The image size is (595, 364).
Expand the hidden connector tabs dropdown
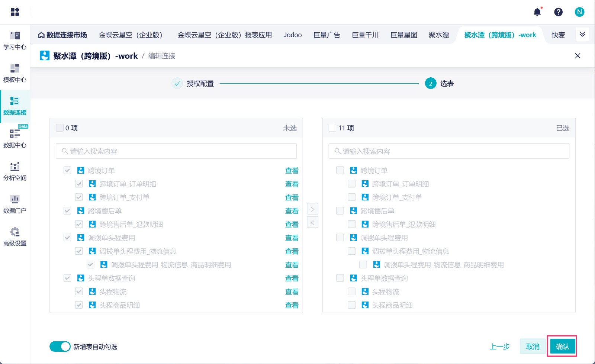pyautogui.click(x=582, y=34)
